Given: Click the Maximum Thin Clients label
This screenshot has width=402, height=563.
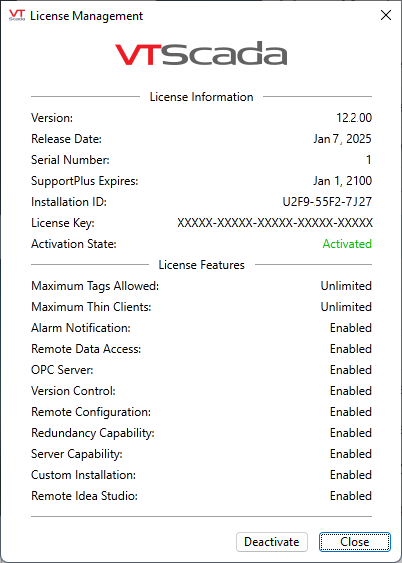Looking at the screenshot, I should 91,307.
